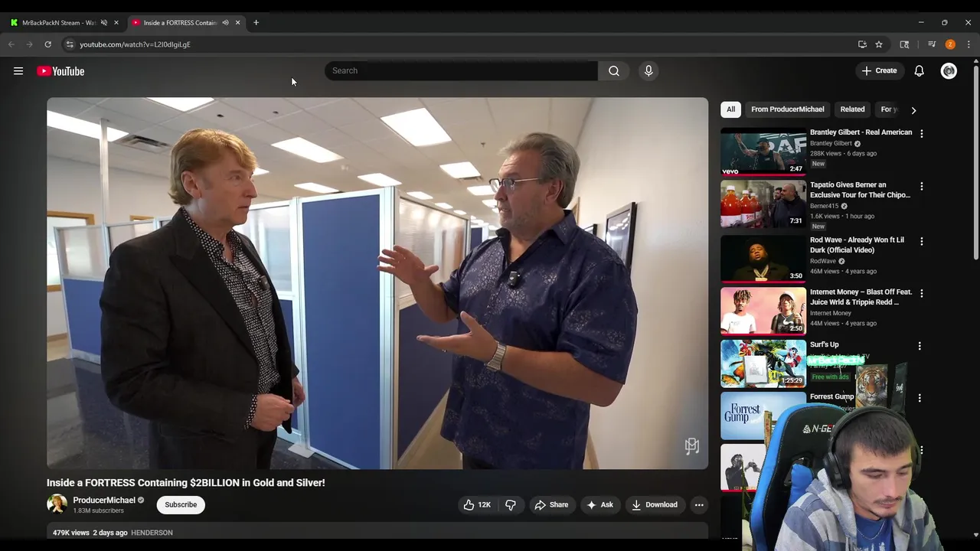Click the Download button
This screenshot has height=551, width=980.
click(x=655, y=505)
